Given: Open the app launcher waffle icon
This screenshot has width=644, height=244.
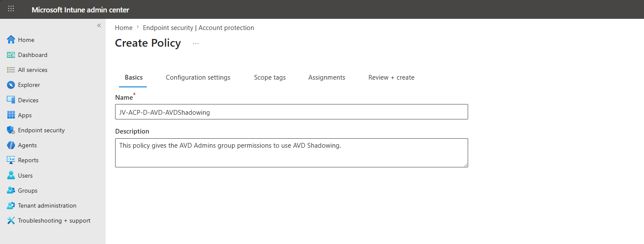Looking at the screenshot, I should tap(11, 9).
